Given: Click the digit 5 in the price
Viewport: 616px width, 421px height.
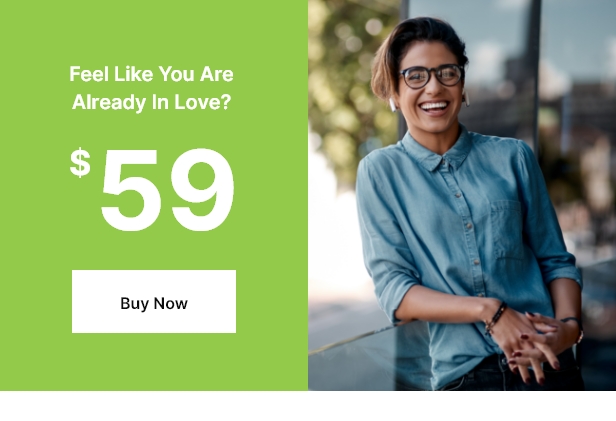Looking at the screenshot, I should [131, 190].
